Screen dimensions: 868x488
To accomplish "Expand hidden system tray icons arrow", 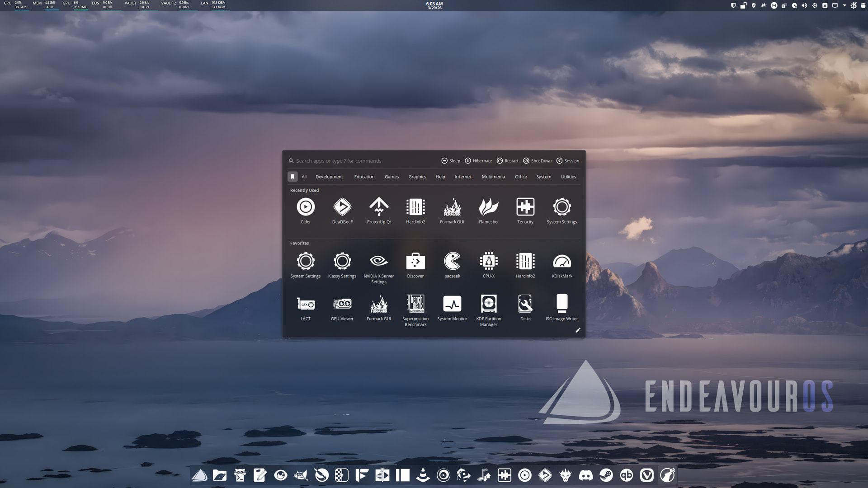I will coord(844,5).
